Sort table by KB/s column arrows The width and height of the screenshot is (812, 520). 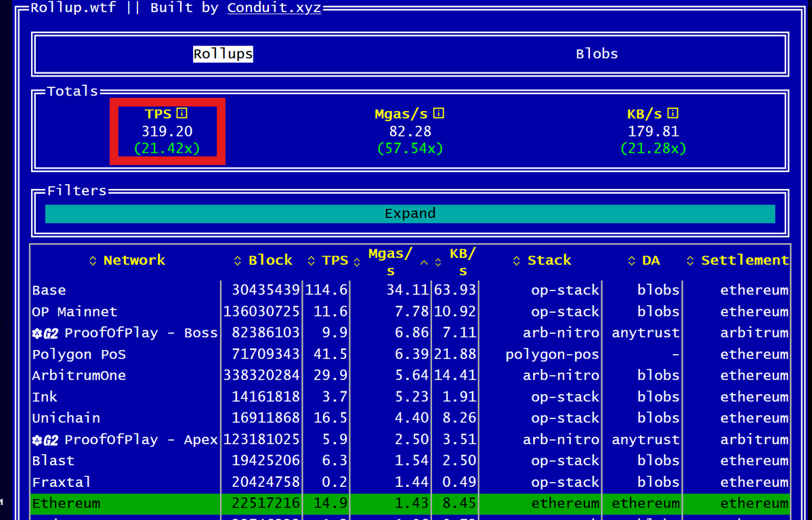(438, 262)
